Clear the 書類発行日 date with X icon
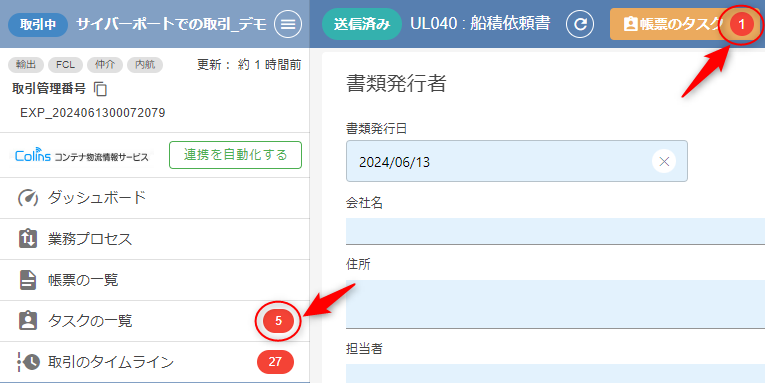The height and width of the screenshot is (383, 765). click(x=664, y=161)
